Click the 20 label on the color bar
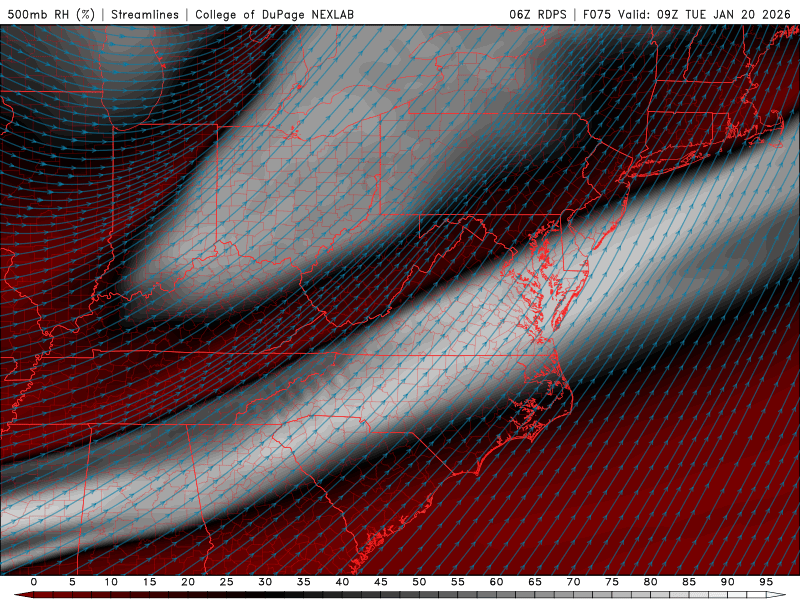800x600 pixels. point(188,582)
